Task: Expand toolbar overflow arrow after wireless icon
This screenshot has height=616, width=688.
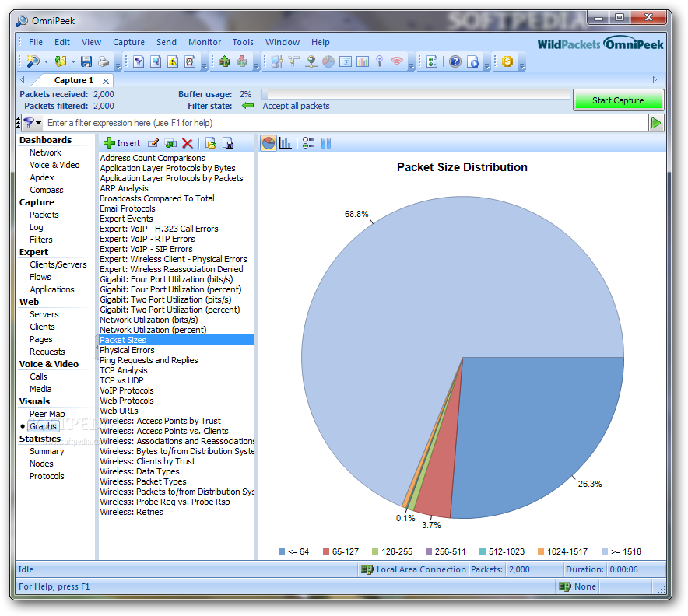Action: point(411,67)
